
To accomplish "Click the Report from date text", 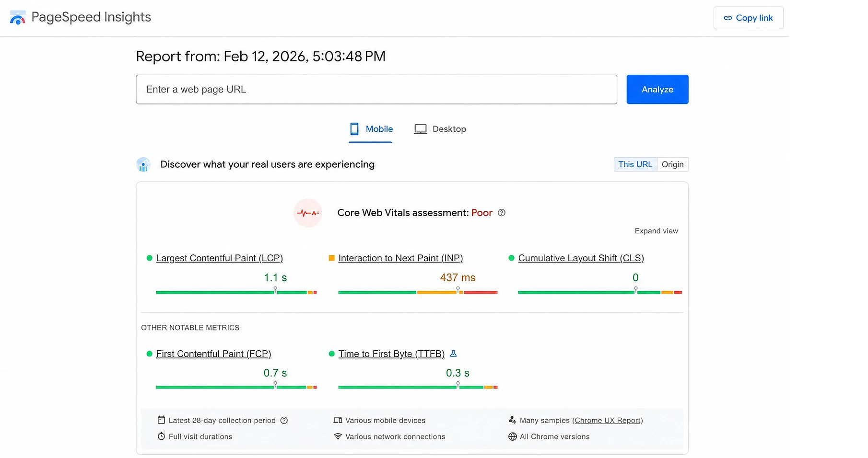I will (260, 57).
